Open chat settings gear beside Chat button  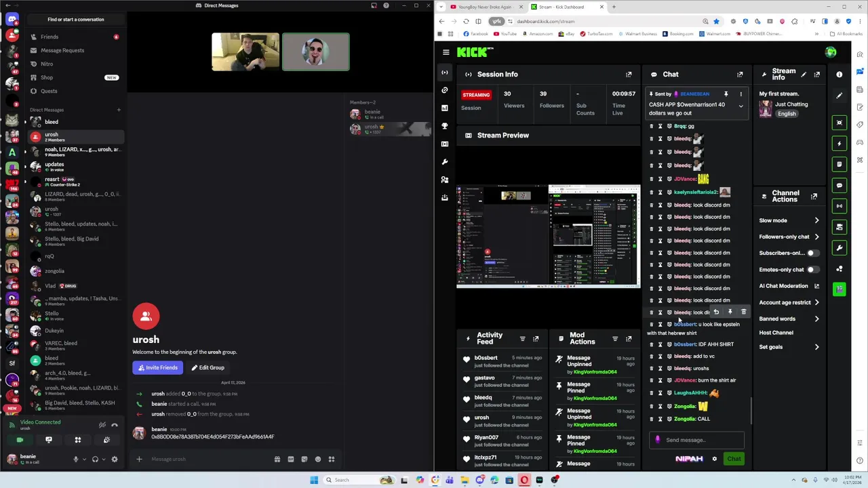[x=714, y=459]
